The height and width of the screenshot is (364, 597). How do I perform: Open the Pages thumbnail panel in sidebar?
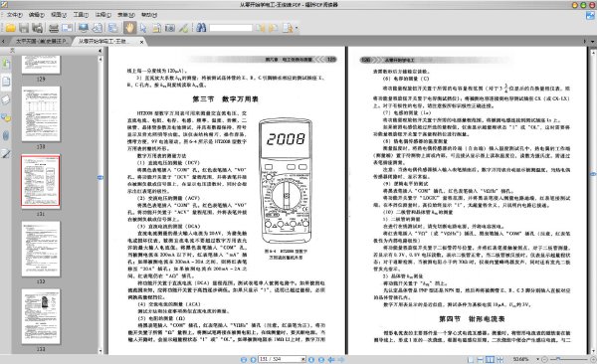6,82
